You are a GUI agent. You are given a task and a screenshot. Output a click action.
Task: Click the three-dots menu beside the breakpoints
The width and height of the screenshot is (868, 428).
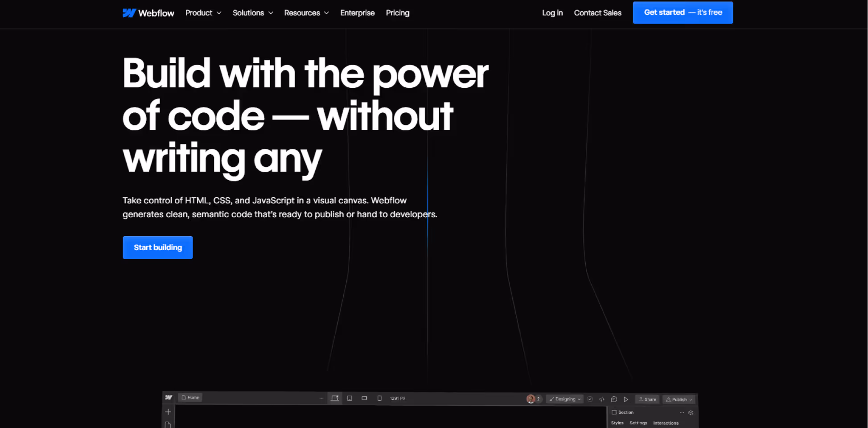click(x=321, y=398)
